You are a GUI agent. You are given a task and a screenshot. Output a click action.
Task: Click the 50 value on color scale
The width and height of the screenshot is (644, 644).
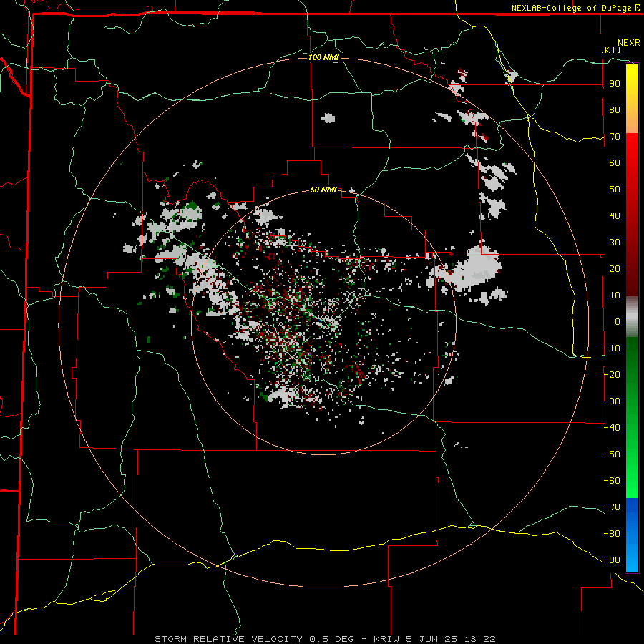[x=615, y=190]
